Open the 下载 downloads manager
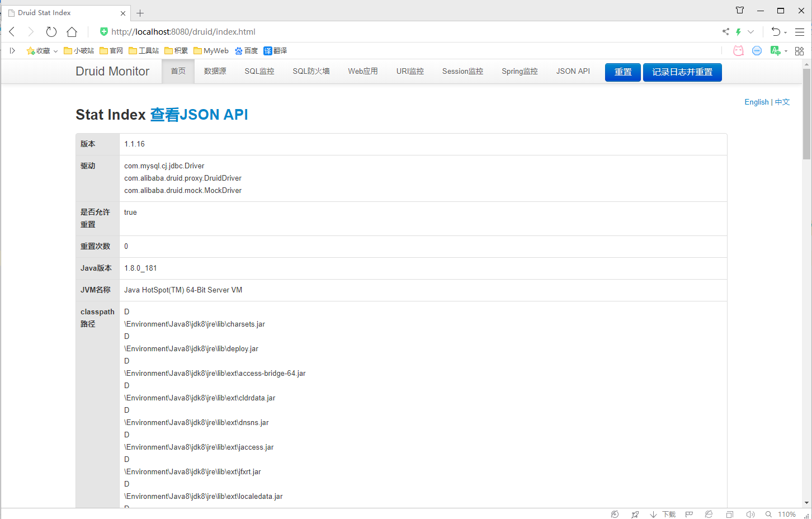The image size is (812, 519). click(x=663, y=515)
